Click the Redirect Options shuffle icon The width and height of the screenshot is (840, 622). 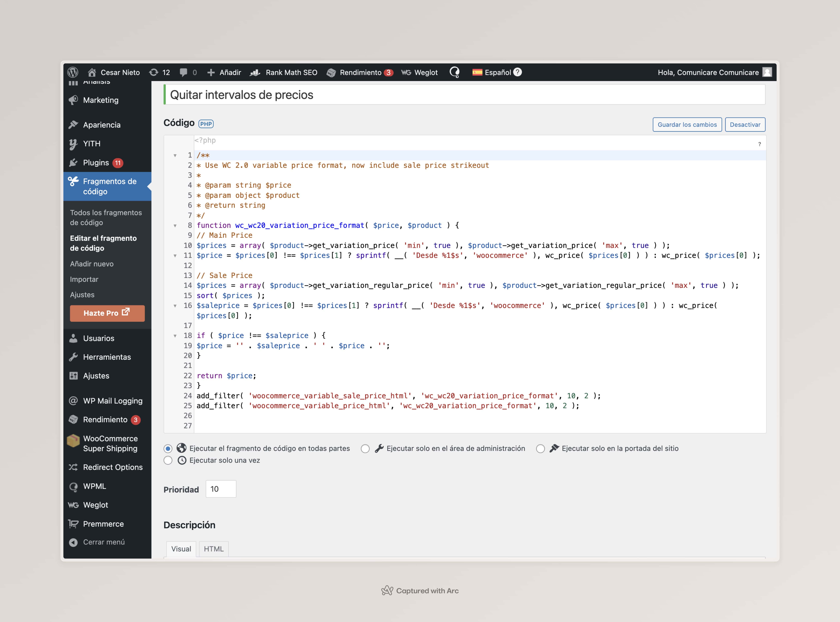coord(73,467)
